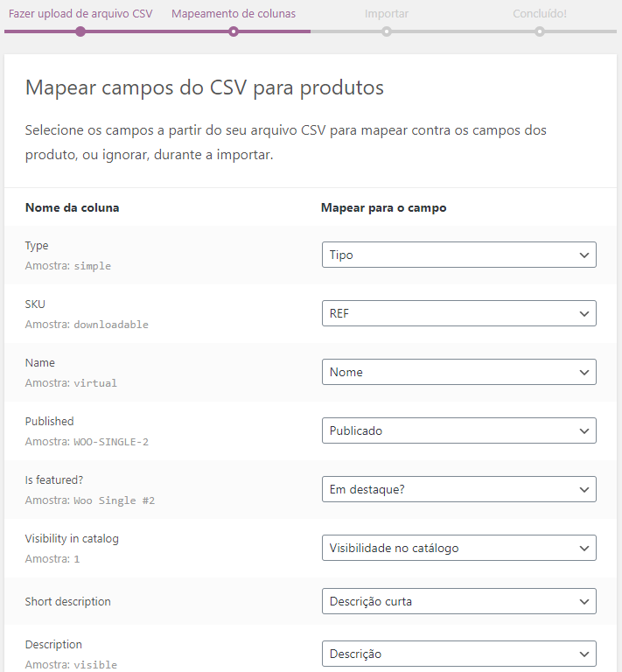Viewport: 622px width, 672px height.
Task: Click the Fazer upload de arquivo CSV step
Action: (80, 14)
